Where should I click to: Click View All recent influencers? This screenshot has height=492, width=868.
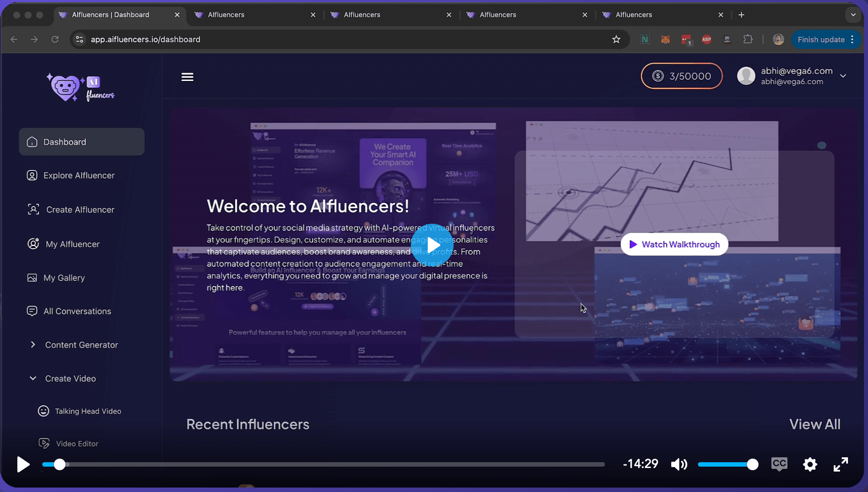pyautogui.click(x=815, y=424)
